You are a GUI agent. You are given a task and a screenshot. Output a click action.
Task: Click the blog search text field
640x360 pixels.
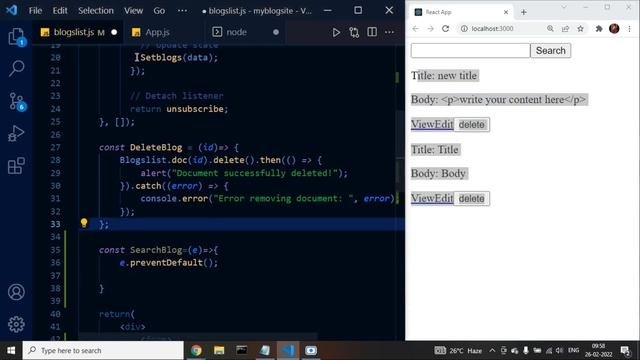pos(470,51)
